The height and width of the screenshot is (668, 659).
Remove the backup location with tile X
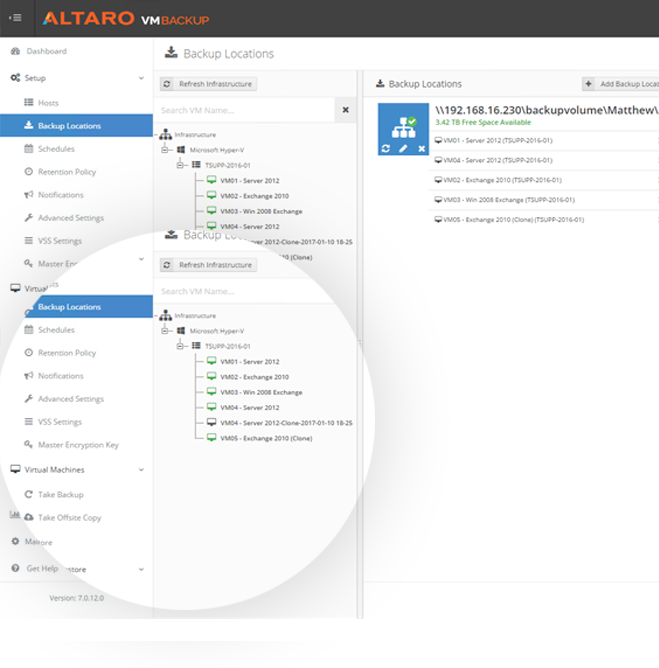(421, 149)
